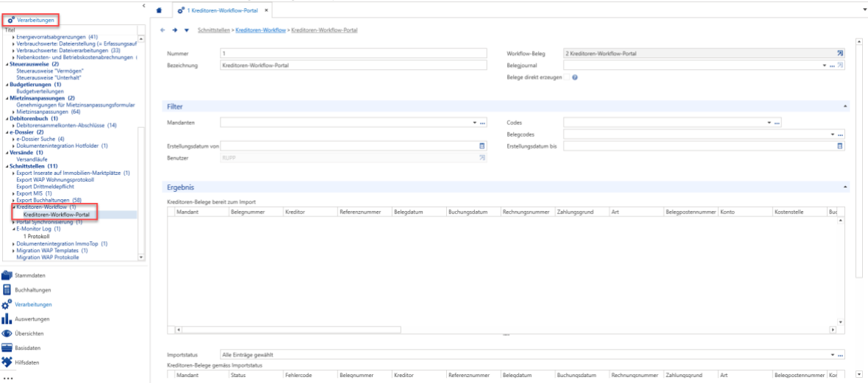Collapse the Filter section
868x383 pixels.
845,106
